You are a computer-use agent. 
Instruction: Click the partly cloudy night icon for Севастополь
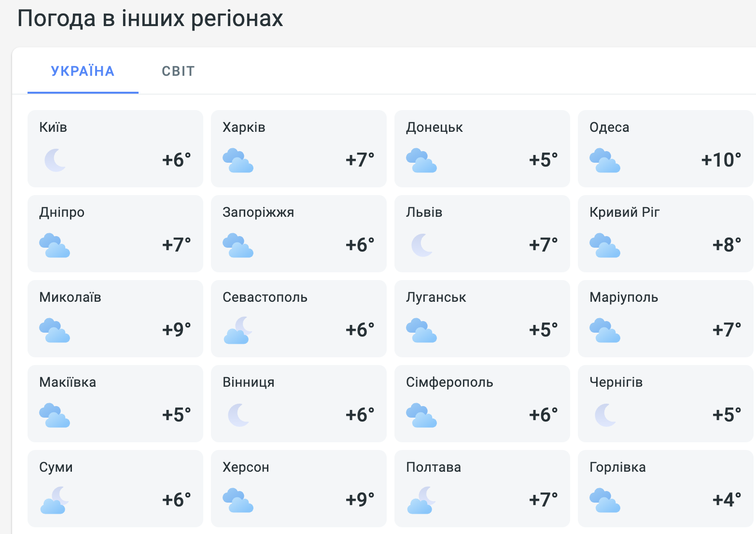[238, 330]
